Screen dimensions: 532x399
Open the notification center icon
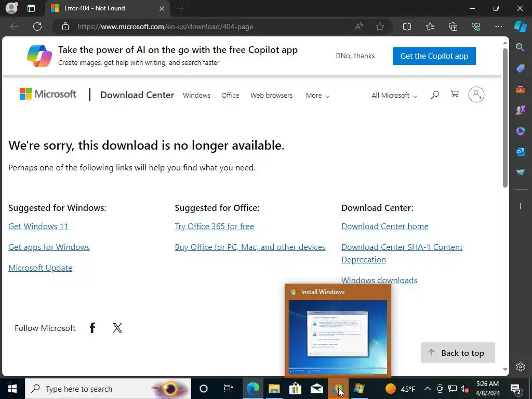(x=516, y=389)
